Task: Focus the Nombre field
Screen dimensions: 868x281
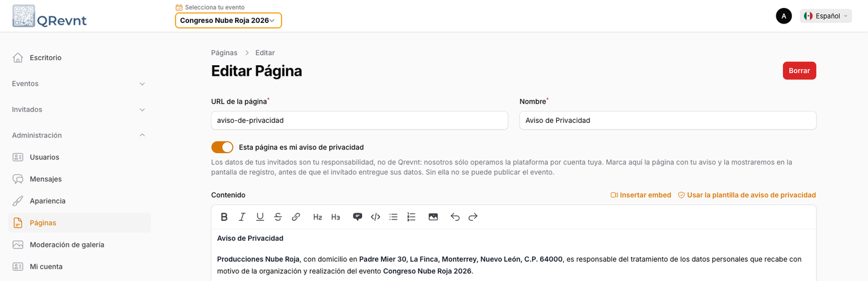Action: [x=668, y=120]
